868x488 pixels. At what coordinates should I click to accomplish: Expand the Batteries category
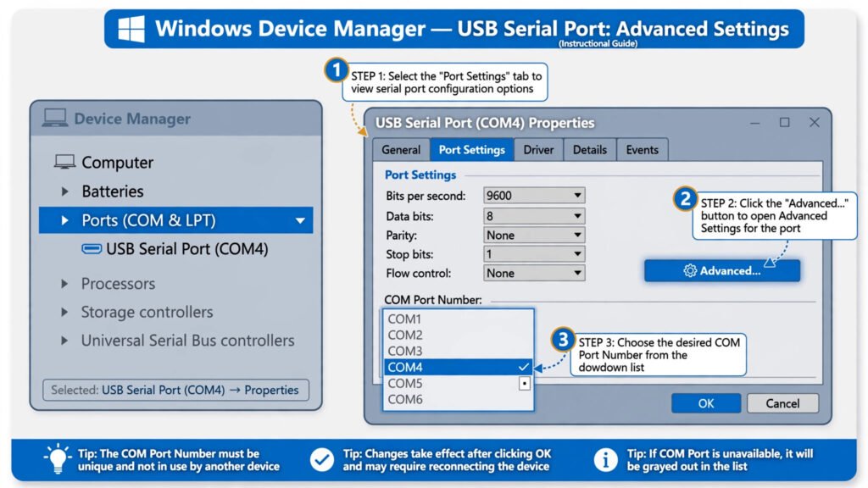64,191
